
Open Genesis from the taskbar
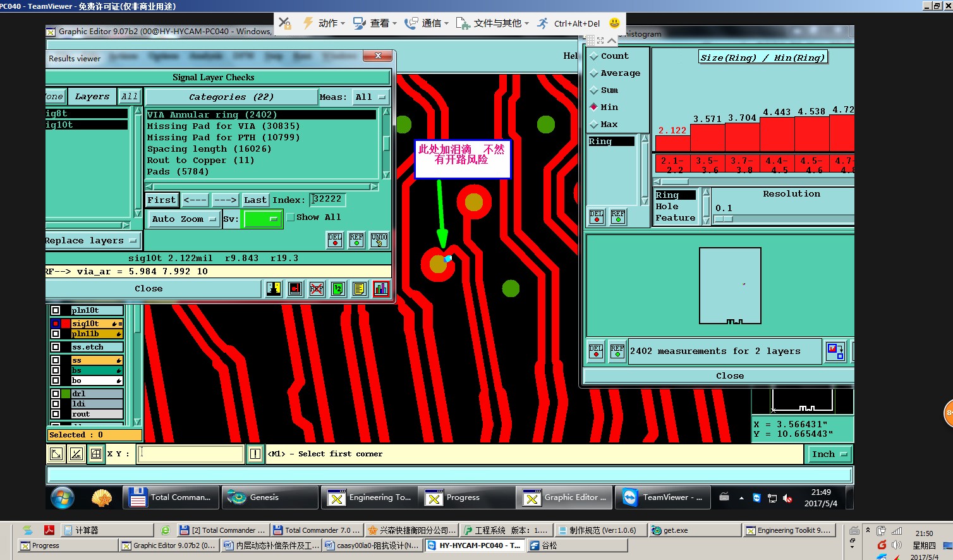271,497
